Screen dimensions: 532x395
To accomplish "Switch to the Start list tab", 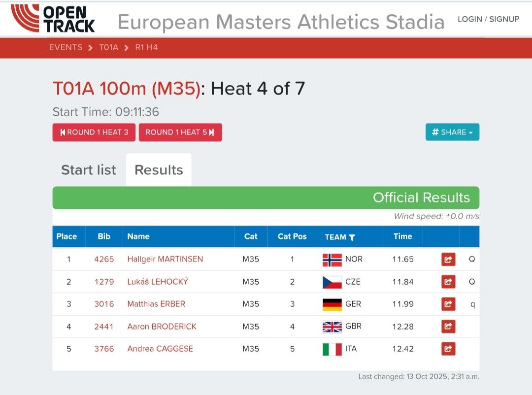I will 89,170.
